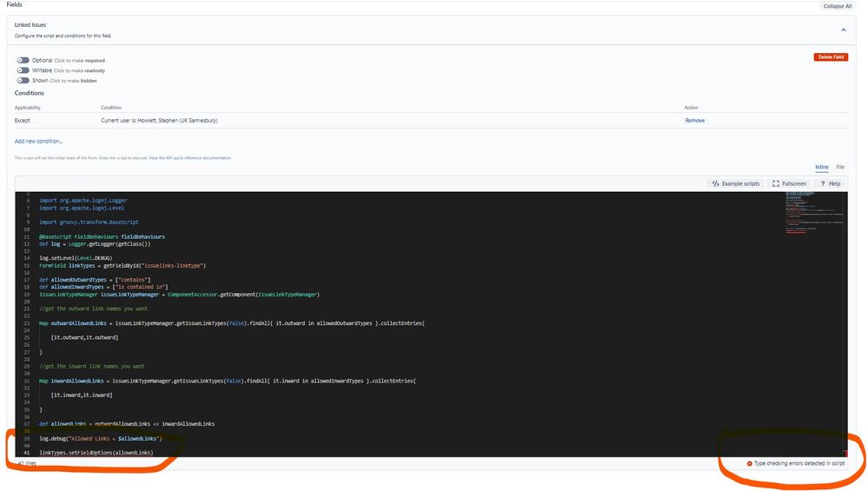Click the Type checking errors detected message
The image size is (868, 491).
click(799, 463)
